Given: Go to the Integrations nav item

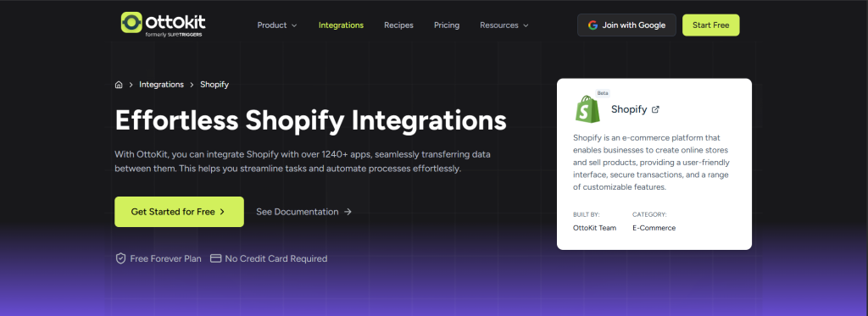Looking at the screenshot, I should (341, 25).
